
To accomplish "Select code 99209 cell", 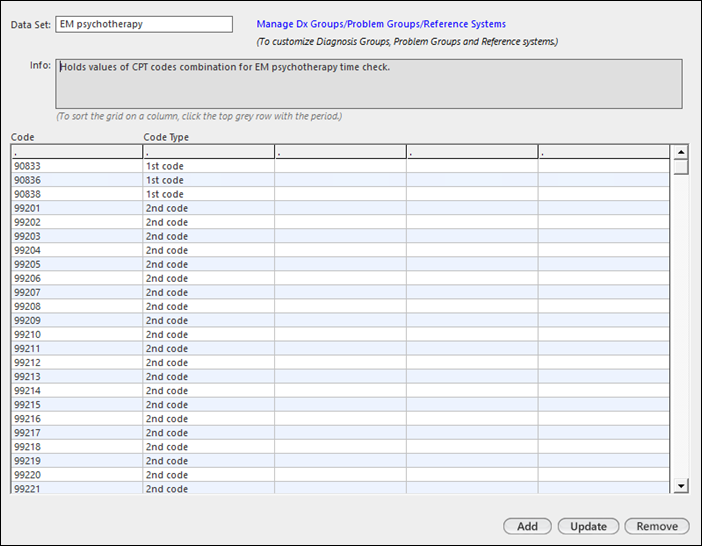I will pos(77,320).
